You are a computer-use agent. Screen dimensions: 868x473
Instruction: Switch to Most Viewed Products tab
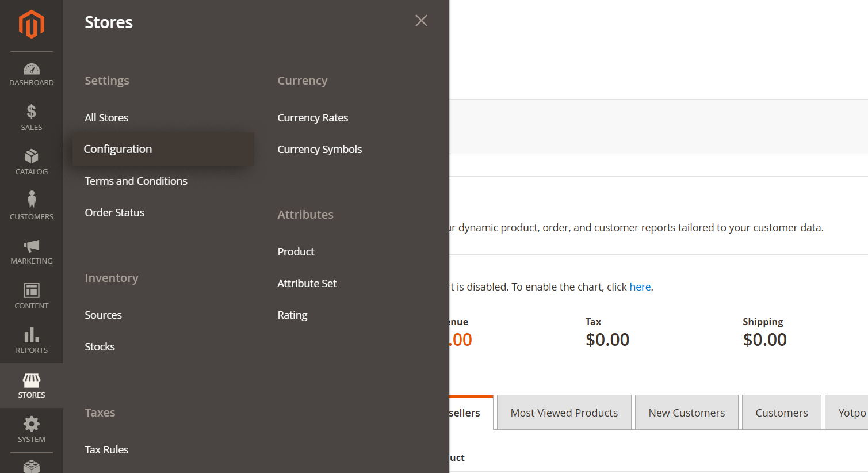pos(564,413)
